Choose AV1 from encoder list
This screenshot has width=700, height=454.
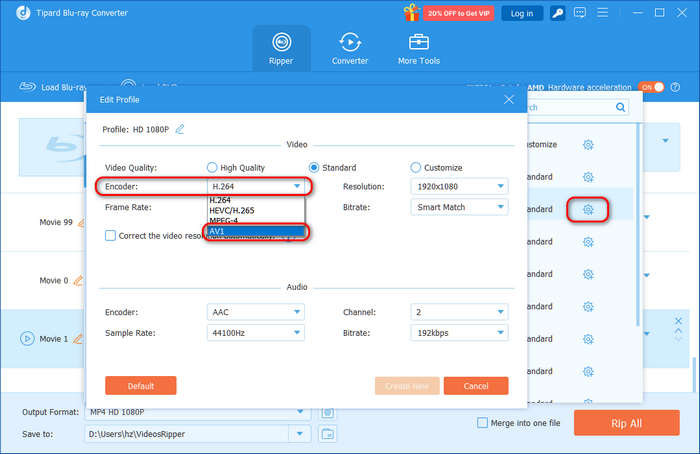tap(256, 231)
